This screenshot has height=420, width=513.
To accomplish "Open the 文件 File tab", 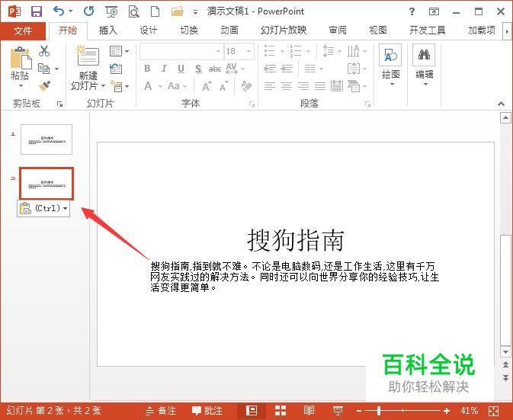I will point(23,30).
